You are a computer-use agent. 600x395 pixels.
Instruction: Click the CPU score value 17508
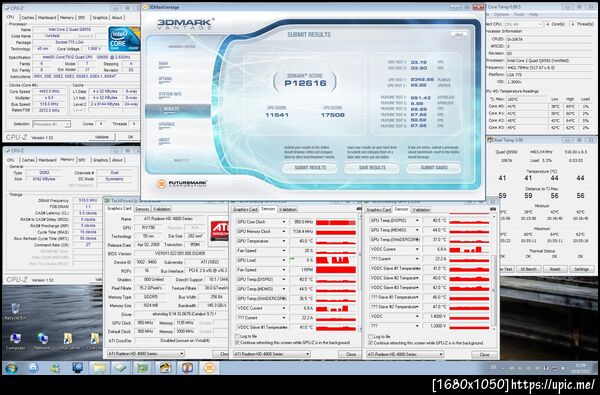coord(333,115)
